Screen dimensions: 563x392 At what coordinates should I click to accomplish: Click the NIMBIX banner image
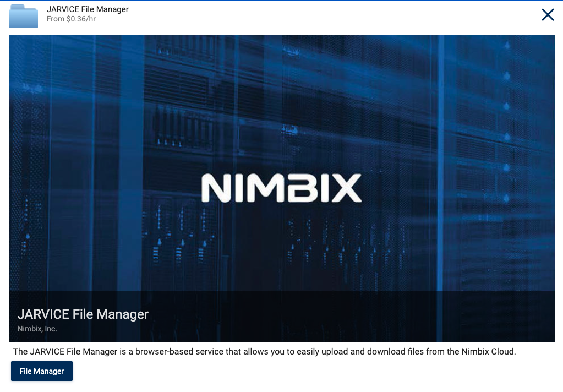(x=282, y=188)
